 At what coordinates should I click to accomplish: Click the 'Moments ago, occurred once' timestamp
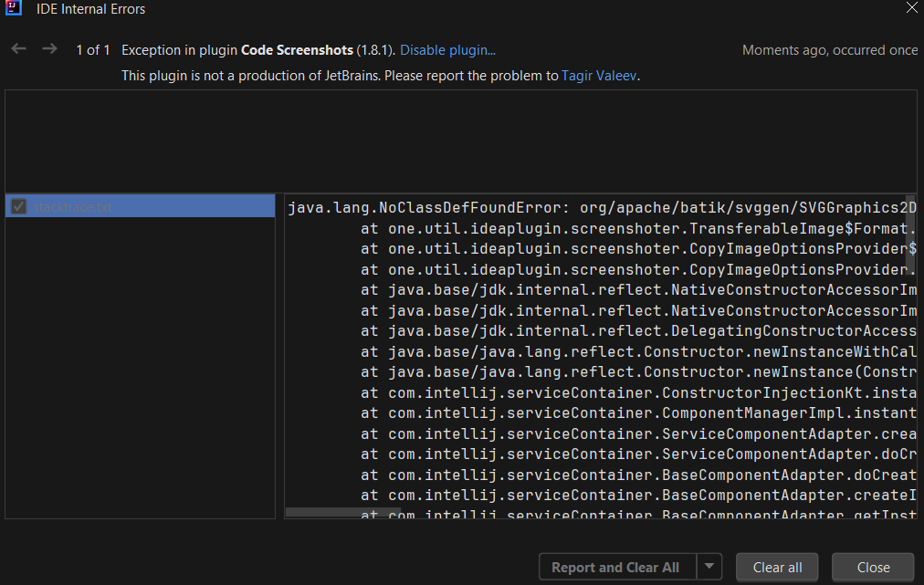tap(829, 49)
